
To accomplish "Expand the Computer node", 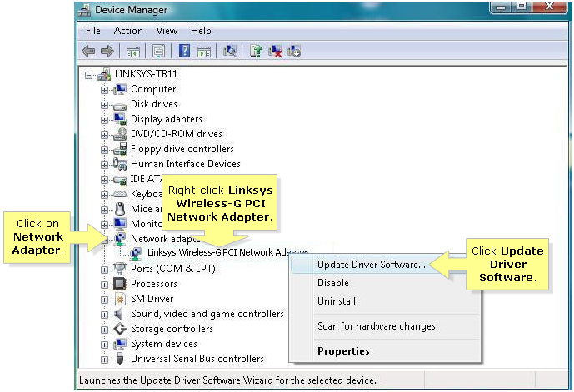I will tap(104, 90).
